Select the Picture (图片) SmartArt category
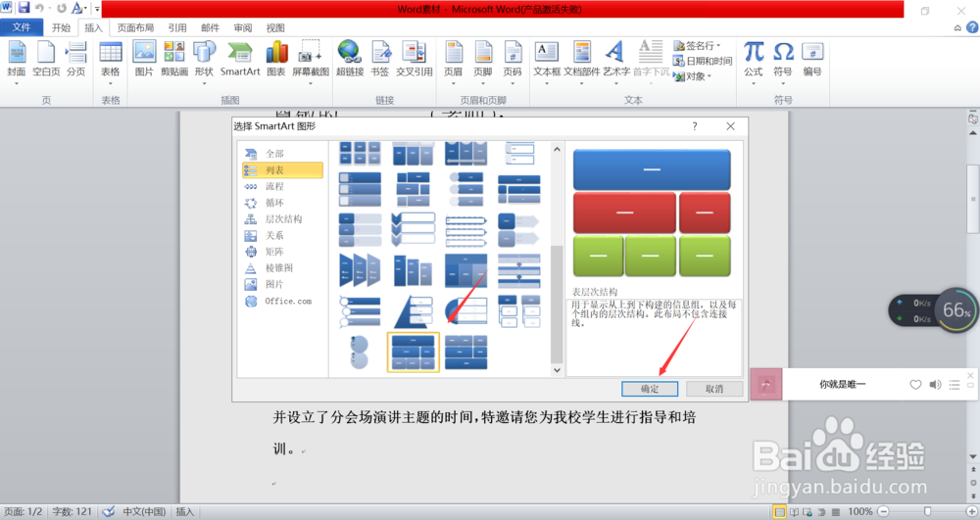The image size is (980, 520). tap(282, 284)
